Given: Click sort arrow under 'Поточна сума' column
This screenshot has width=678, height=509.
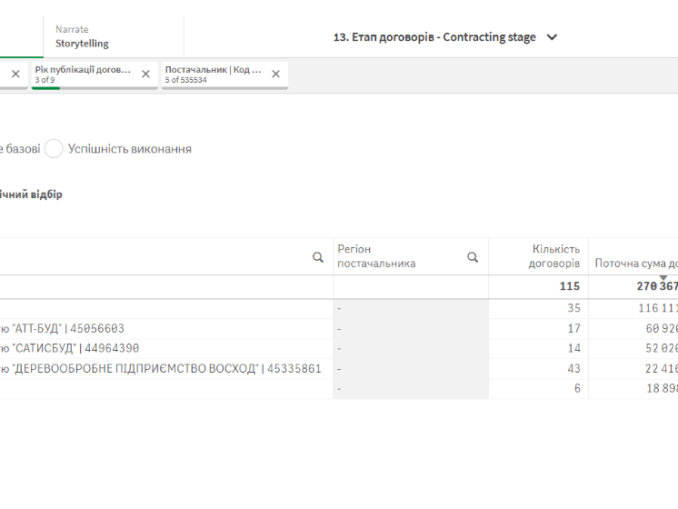Looking at the screenshot, I should (662, 278).
